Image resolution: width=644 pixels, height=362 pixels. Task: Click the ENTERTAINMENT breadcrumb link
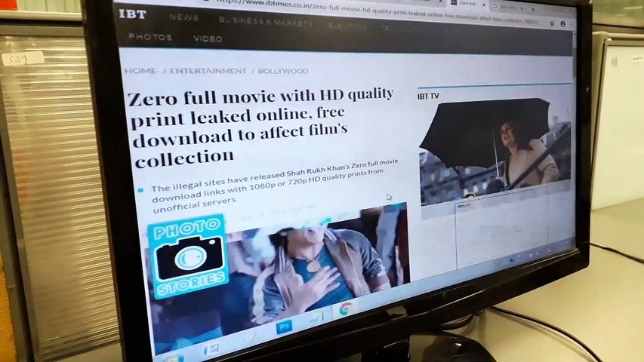[208, 71]
